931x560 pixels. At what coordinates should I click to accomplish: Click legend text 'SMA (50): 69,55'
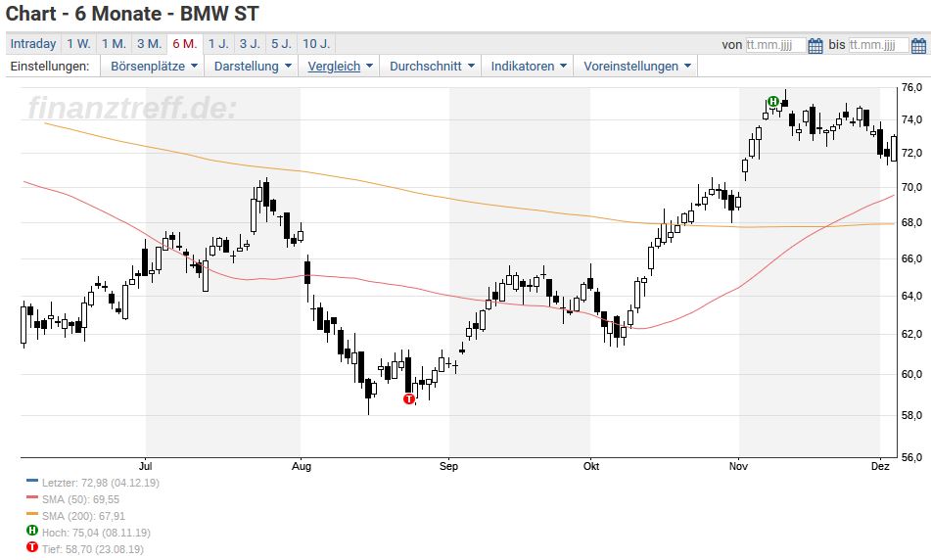click(x=80, y=499)
